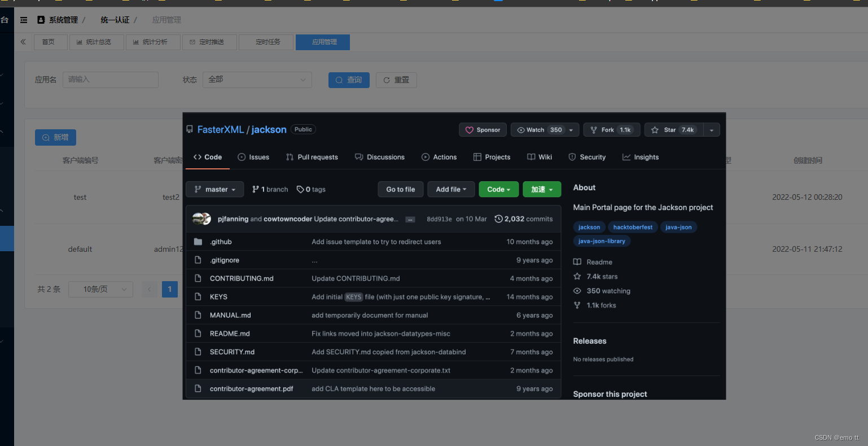Open the master branch dropdown
Screen dimensions: 868x446
[x=215, y=189]
